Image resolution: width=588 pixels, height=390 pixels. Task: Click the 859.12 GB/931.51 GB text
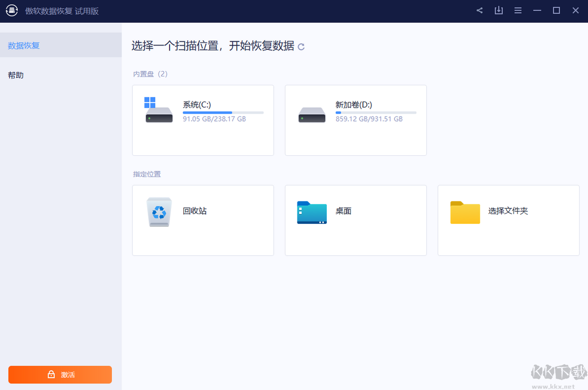point(369,119)
